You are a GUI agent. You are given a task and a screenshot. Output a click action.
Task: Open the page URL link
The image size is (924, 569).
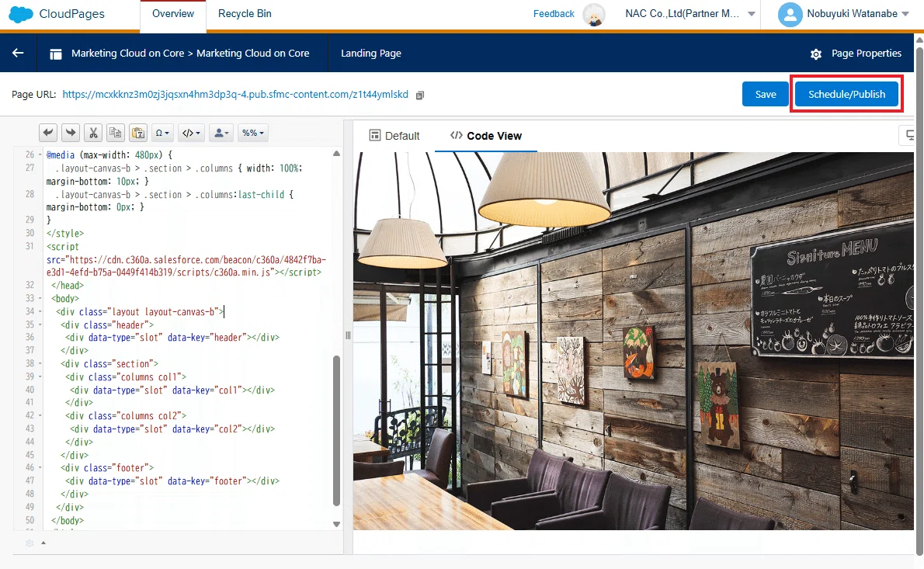[235, 94]
